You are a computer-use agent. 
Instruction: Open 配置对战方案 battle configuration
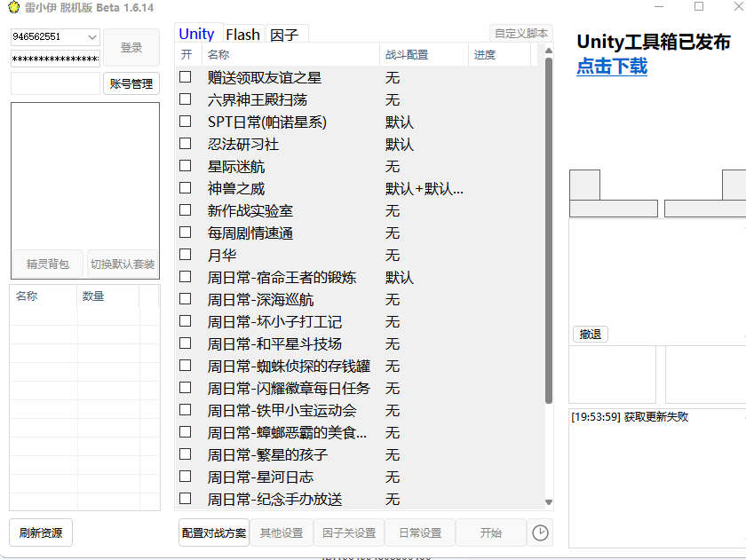pyautogui.click(x=213, y=532)
